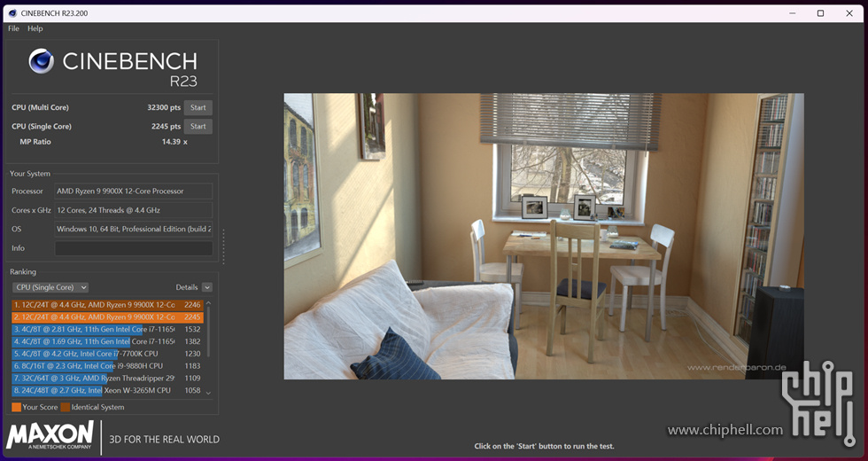Open the Help menu
The image size is (868, 461).
tap(35, 28)
